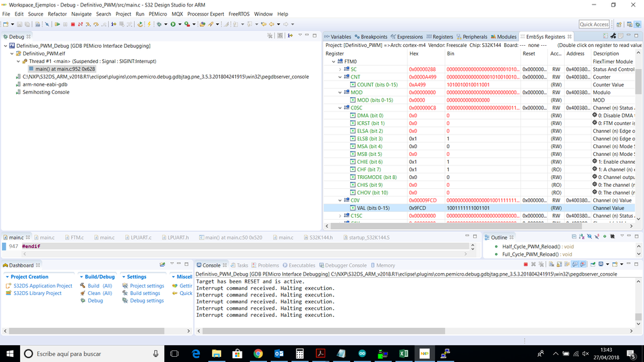Click the Debug bug launch icon

pyautogui.click(x=159, y=24)
